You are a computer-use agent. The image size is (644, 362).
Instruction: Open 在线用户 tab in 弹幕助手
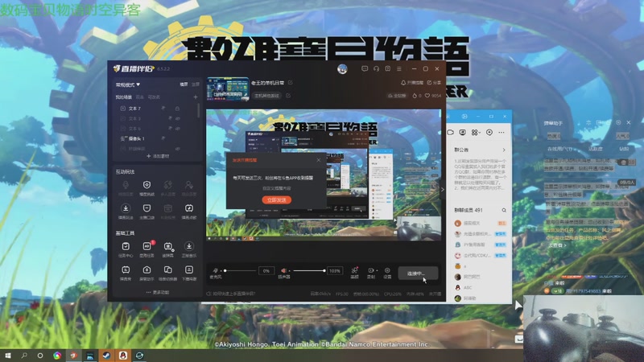click(x=559, y=149)
